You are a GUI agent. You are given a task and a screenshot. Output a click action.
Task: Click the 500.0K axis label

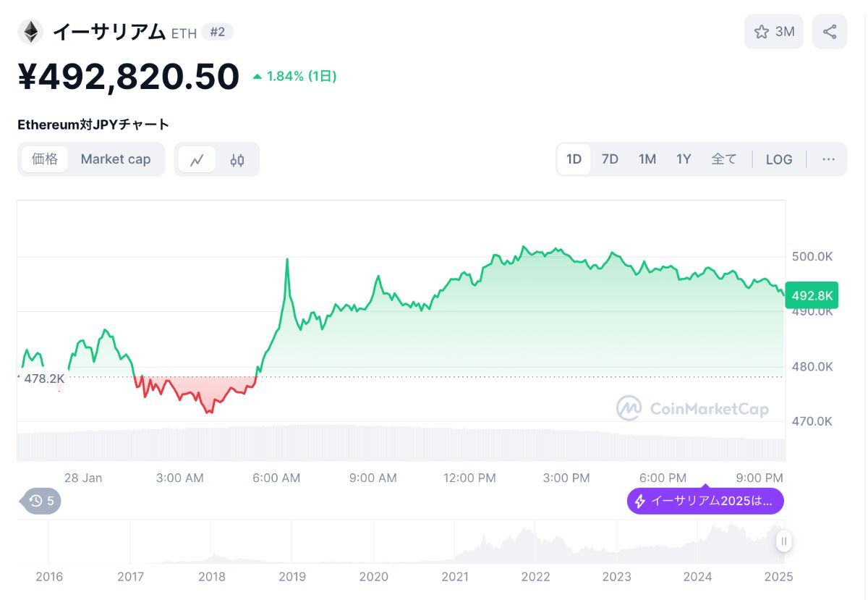(812, 256)
